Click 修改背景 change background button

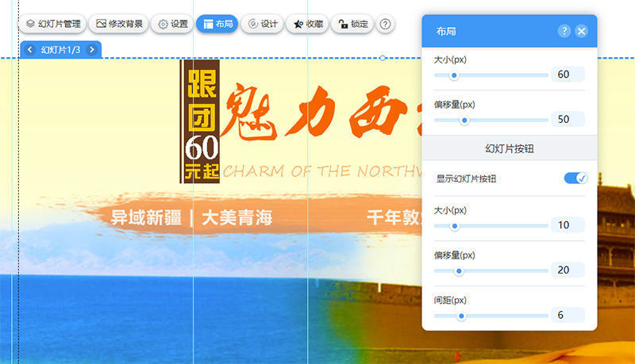[x=118, y=24]
